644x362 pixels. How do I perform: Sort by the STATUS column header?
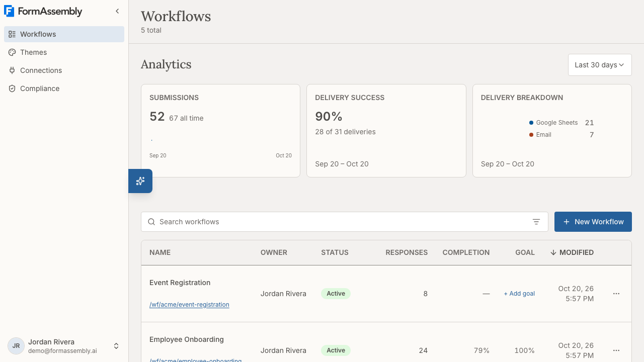(x=335, y=252)
